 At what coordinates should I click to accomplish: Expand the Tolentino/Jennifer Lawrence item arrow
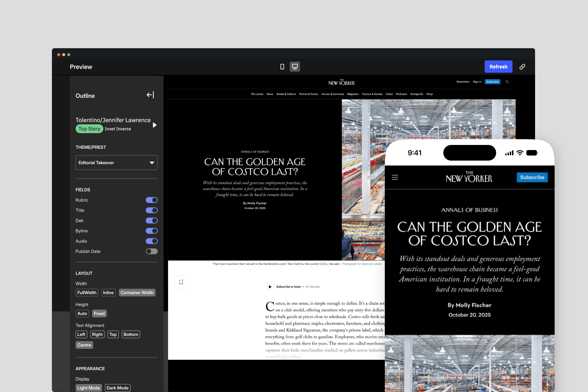[155, 125]
